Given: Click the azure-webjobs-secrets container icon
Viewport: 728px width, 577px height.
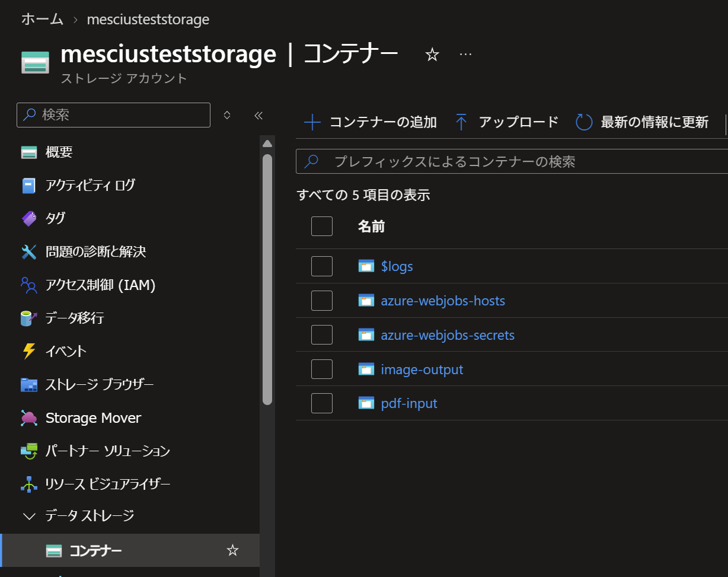Looking at the screenshot, I should tap(366, 335).
